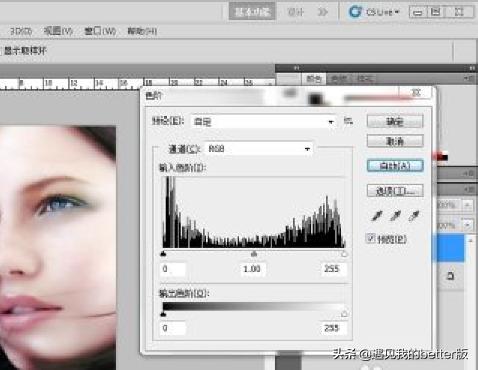Click the input midtone gamma slider handle
This screenshot has height=370, width=478.
pyautogui.click(x=254, y=254)
